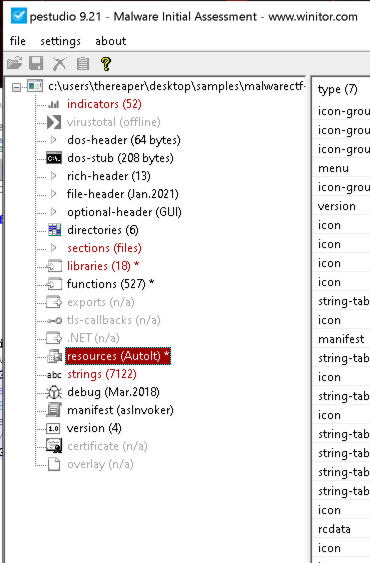
Task: Click the close file X toolbar icon
Action: [x=59, y=64]
